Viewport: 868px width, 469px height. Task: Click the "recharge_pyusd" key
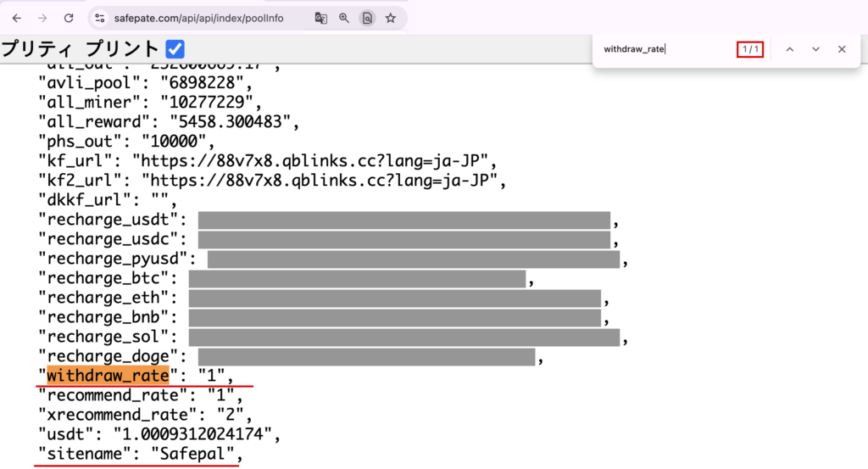(113, 259)
